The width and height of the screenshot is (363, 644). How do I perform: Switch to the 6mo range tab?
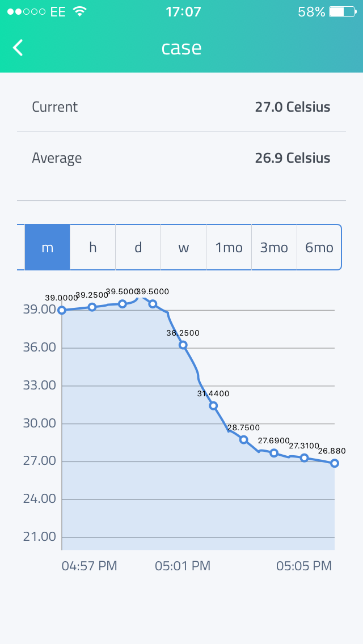(x=319, y=247)
